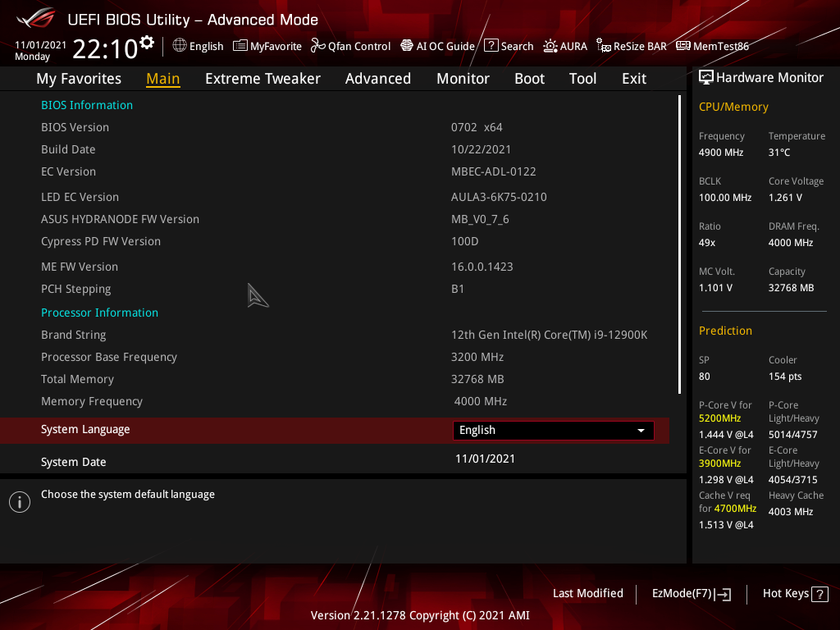Click the CPU frequency 4900 MHz reading
The width and height of the screenshot is (840, 630).
(x=721, y=153)
